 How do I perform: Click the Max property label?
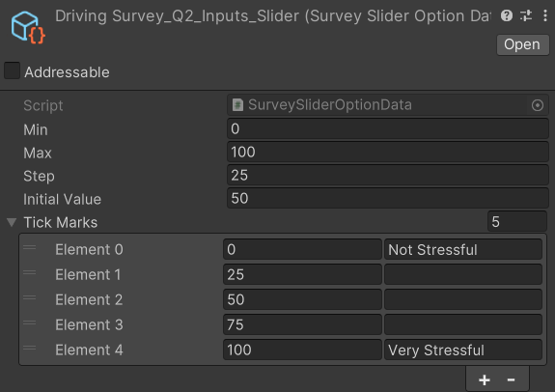[x=38, y=153]
